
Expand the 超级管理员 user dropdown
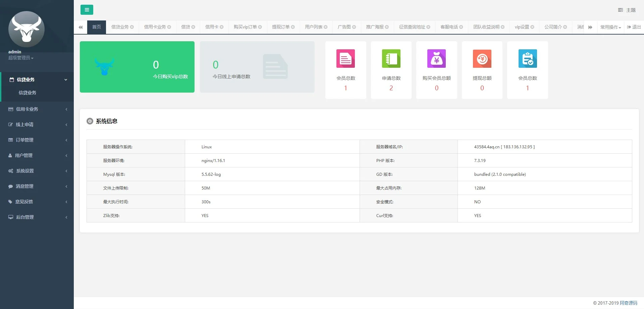click(x=21, y=58)
